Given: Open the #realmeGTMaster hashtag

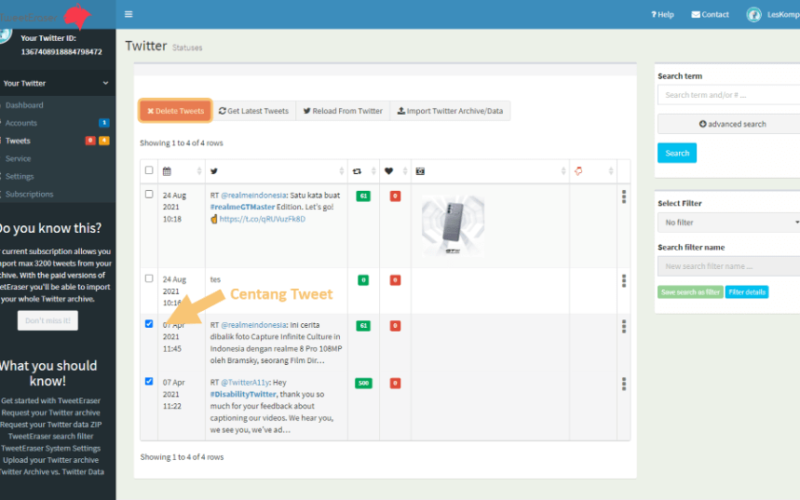Looking at the screenshot, I should pos(242,207).
